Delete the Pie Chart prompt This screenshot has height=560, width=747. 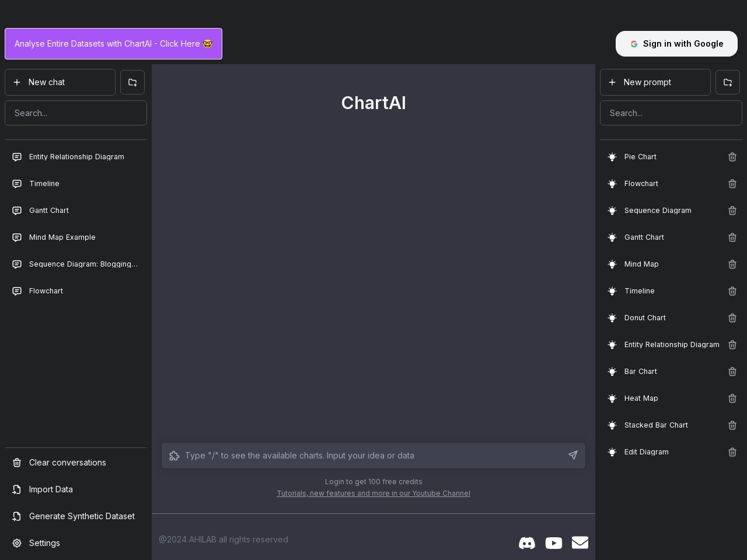(732, 157)
